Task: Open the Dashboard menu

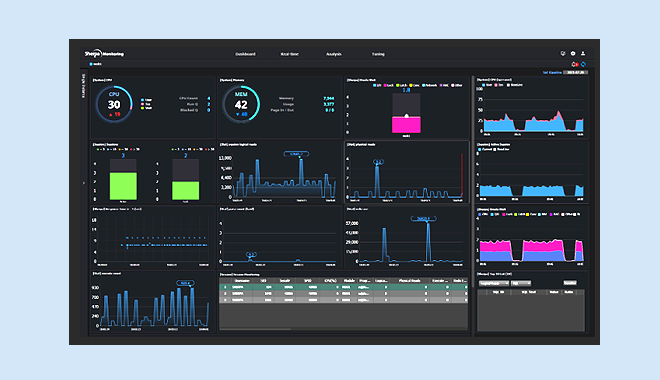Action: point(245,54)
